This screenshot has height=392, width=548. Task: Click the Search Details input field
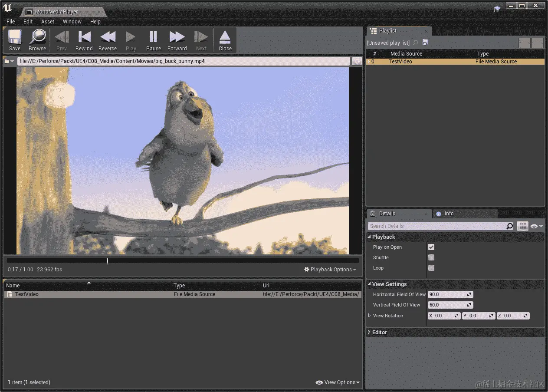437,226
